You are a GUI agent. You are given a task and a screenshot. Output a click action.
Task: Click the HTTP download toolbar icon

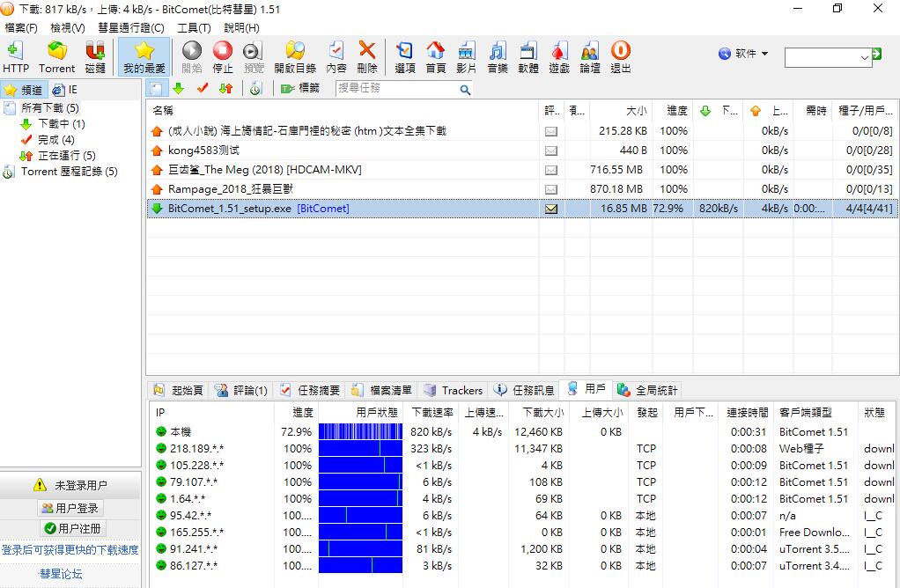coord(16,57)
